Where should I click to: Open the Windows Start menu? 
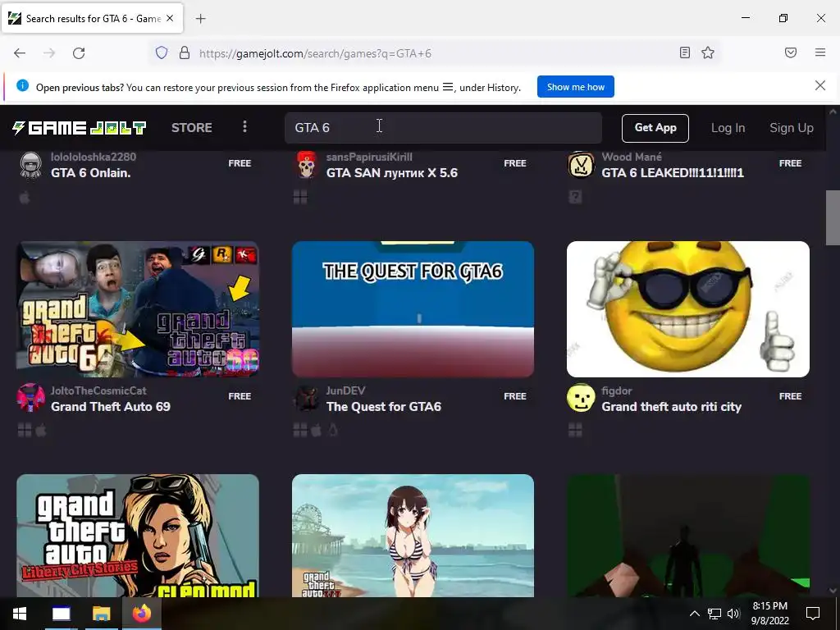pos(20,614)
